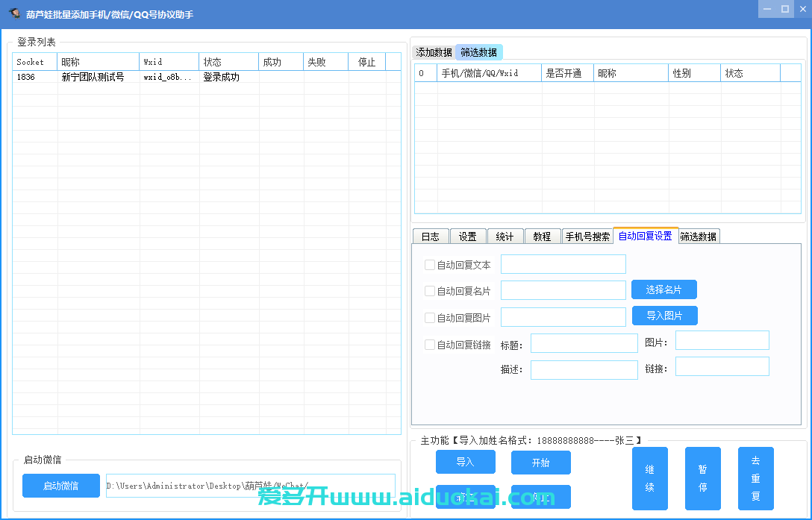Click the 去重复 button
This screenshot has width=812, height=520.
coord(755,478)
